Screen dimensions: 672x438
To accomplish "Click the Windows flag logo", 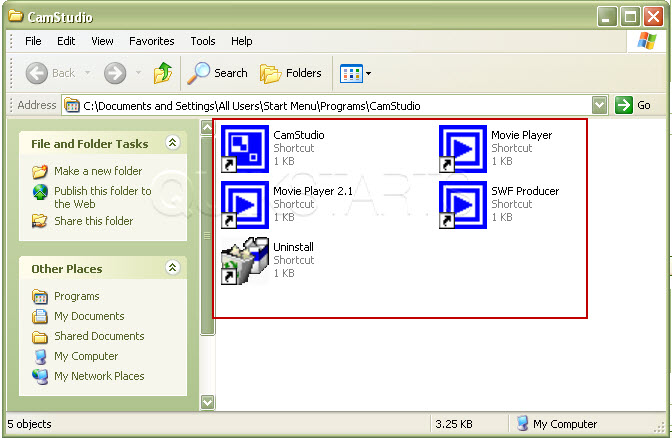I will pyautogui.click(x=647, y=41).
